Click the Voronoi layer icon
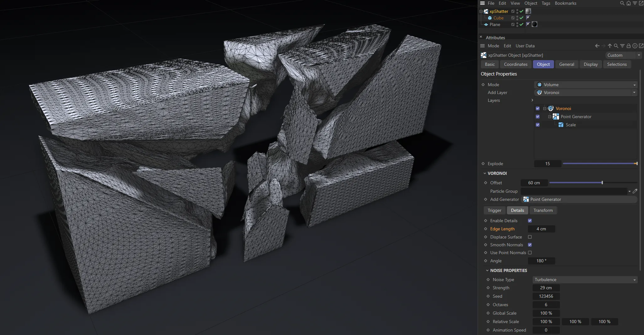This screenshot has width=644, height=335. (x=551, y=108)
